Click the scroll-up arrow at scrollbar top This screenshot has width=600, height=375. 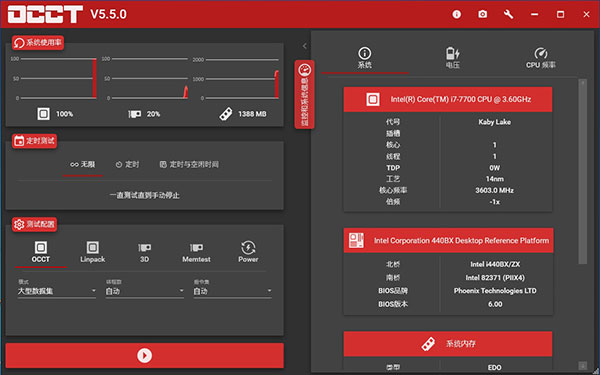click(582, 83)
